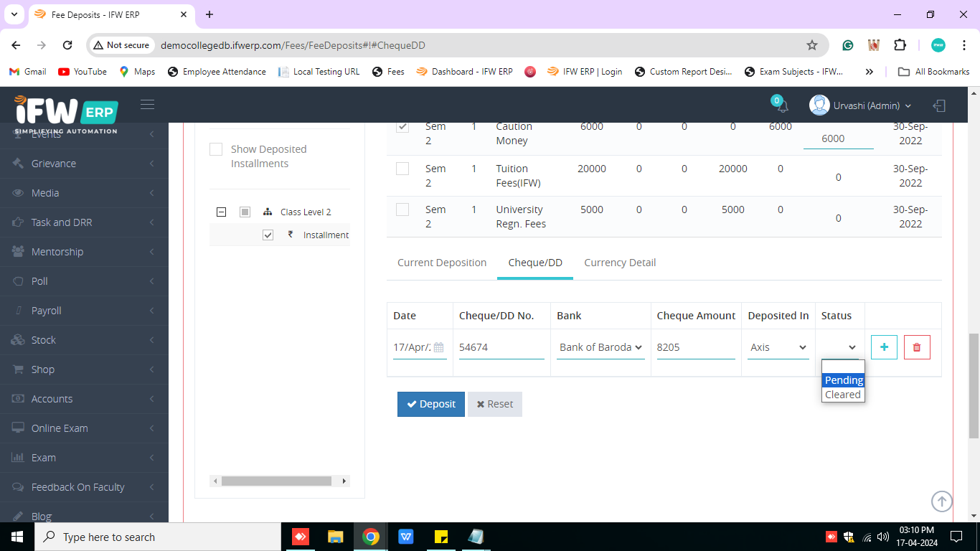Open Chrome from the taskbar
Screen dimensions: 980x551
tap(370, 537)
